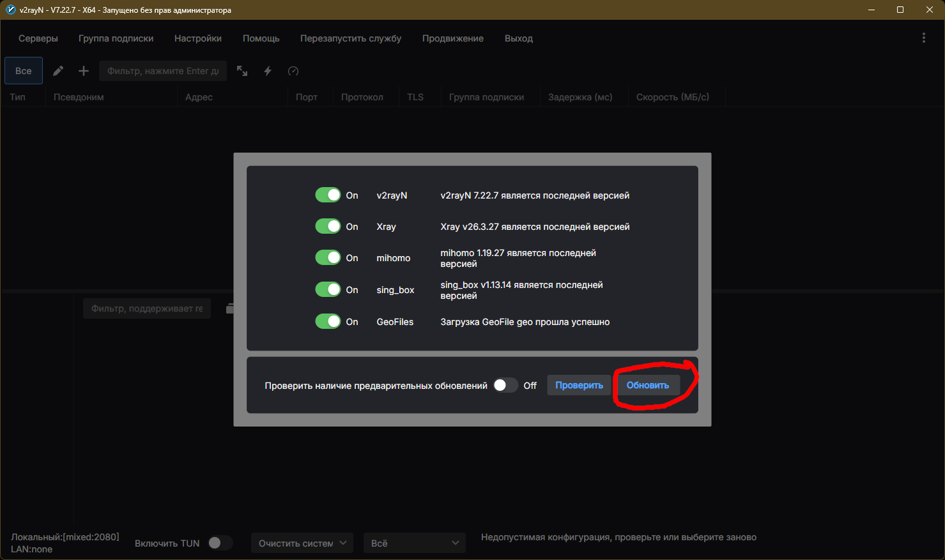Open the 'Настройки' menu

pos(198,38)
